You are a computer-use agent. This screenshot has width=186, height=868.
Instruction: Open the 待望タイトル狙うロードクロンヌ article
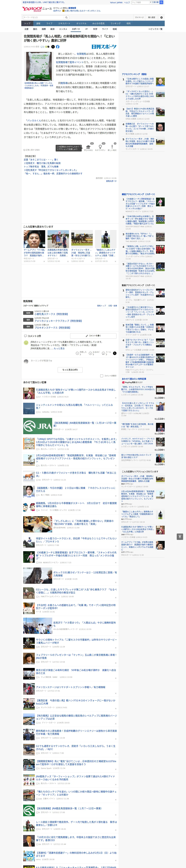[x=76, y=540]
